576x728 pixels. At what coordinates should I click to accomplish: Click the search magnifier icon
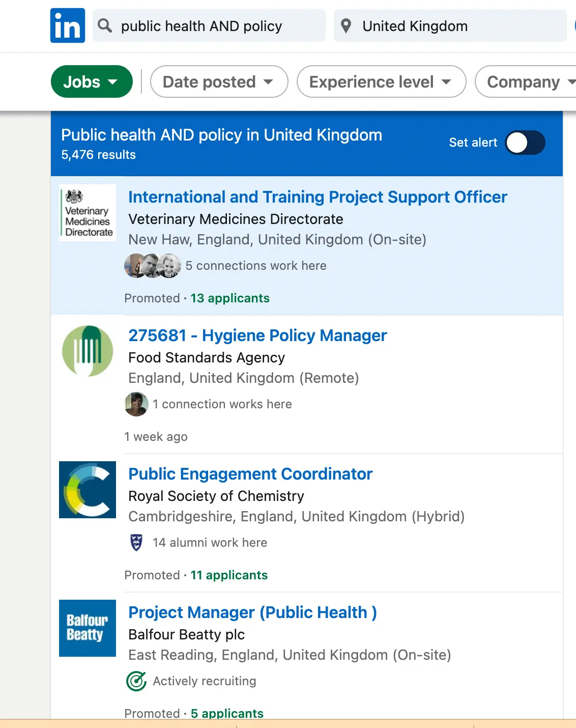[105, 25]
